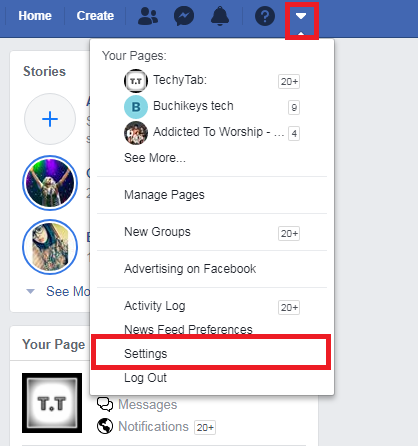Choose Log Out menu entry

(145, 378)
